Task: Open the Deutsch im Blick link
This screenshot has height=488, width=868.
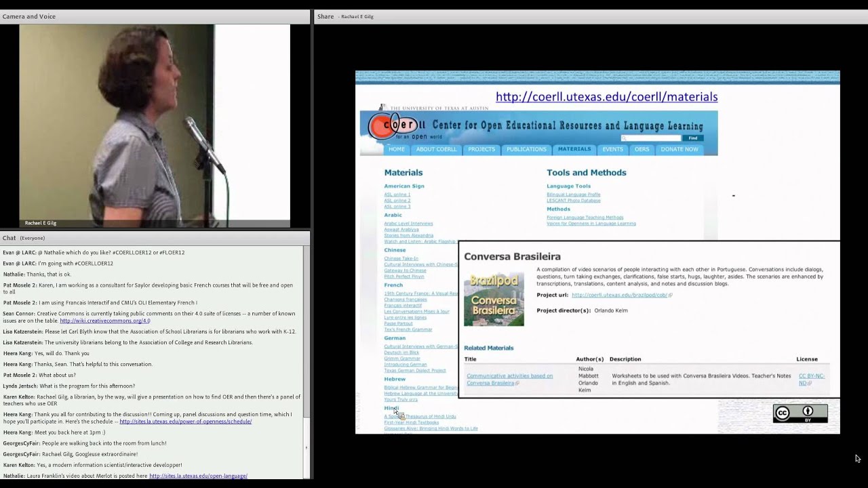Action: [402, 352]
